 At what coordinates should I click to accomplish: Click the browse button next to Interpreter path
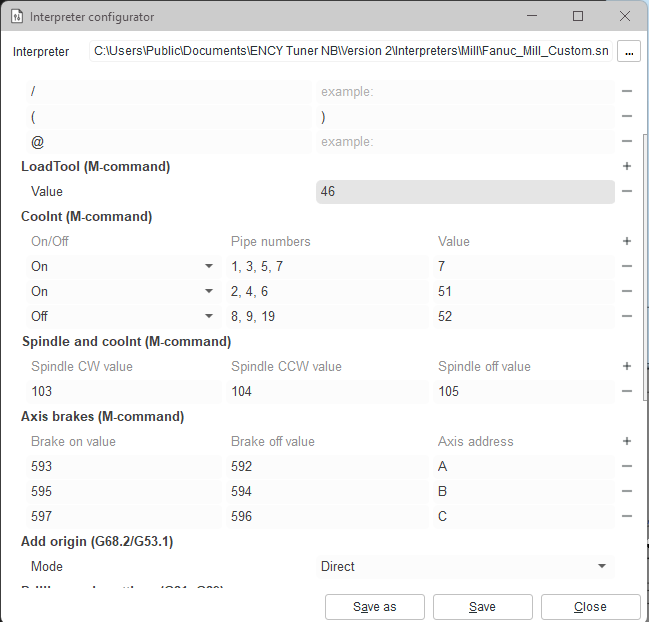(628, 51)
